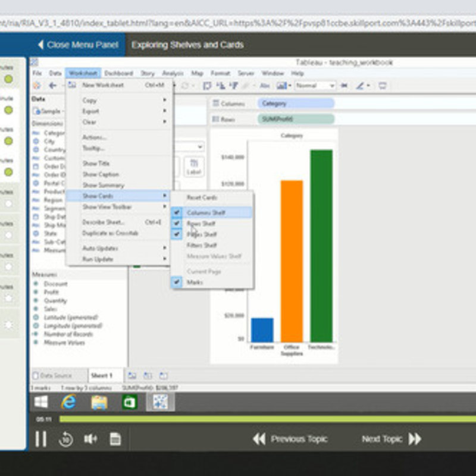This screenshot has width=476, height=476.
Task: Click the view cards image icon
Action: pyautogui.click(x=281, y=86)
